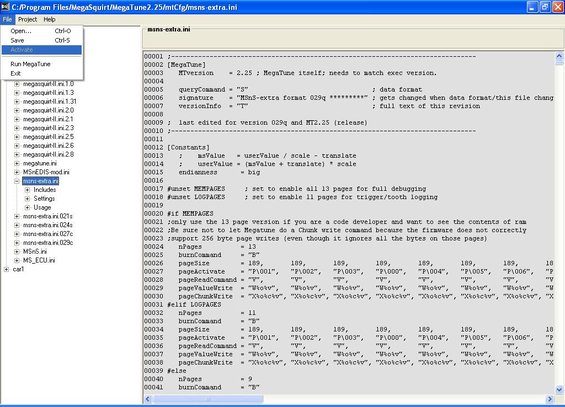
Task: Select the car1 tree item
Action: [x=18, y=269]
